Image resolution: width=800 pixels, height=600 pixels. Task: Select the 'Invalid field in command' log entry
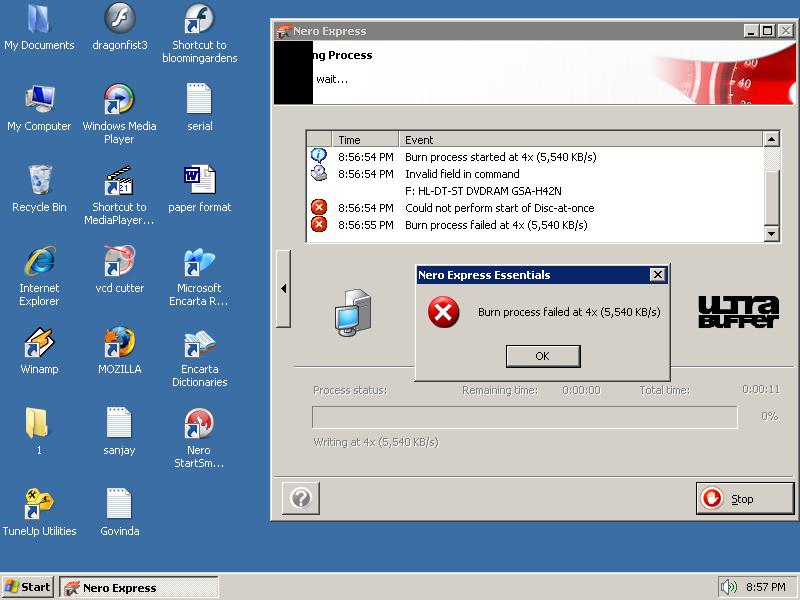pos(535,174)
